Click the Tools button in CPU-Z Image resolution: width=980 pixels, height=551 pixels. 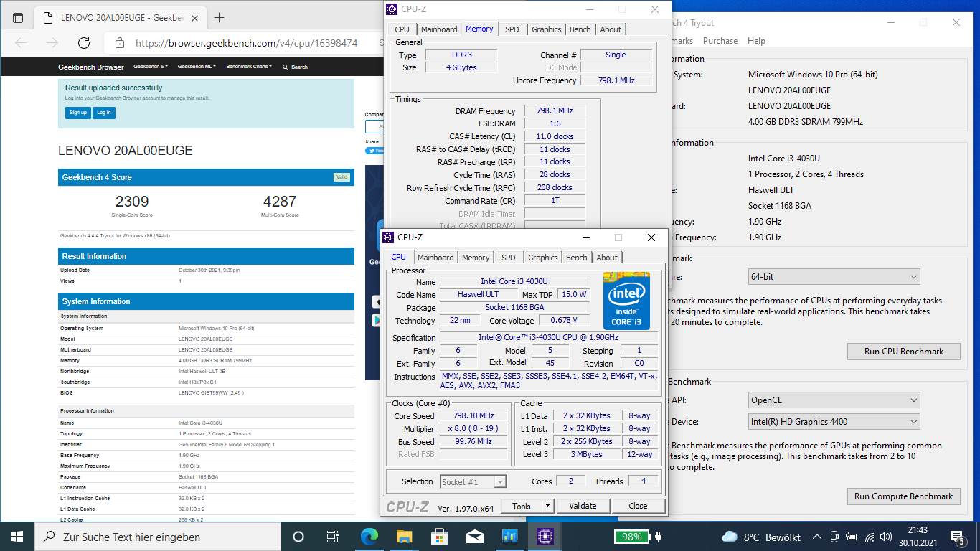522,506
